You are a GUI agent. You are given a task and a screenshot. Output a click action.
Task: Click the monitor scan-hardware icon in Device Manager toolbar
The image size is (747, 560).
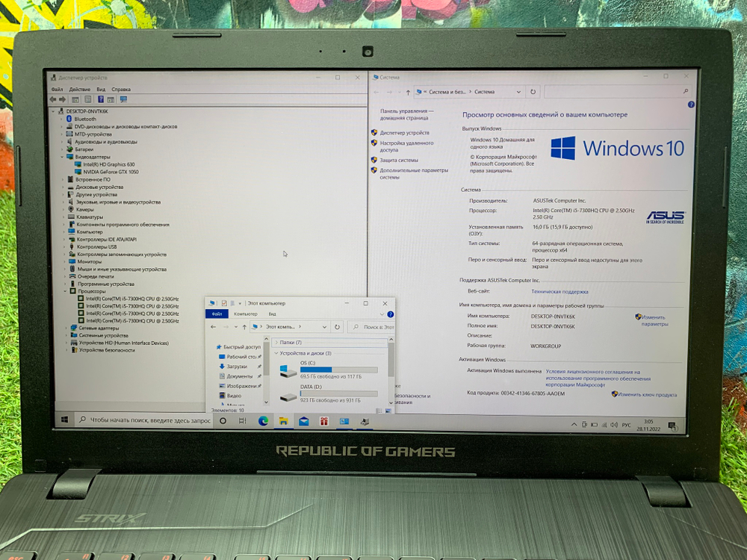pos(123,99)
